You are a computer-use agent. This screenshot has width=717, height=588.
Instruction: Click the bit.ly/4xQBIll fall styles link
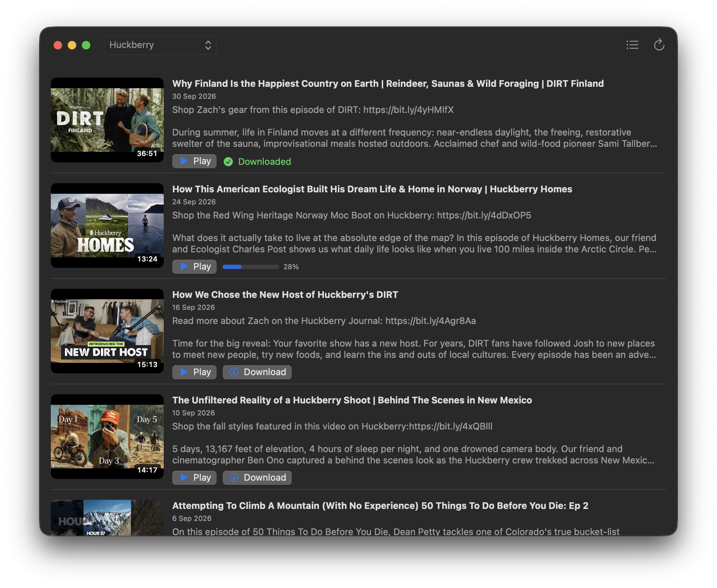(x=451, y=426)
